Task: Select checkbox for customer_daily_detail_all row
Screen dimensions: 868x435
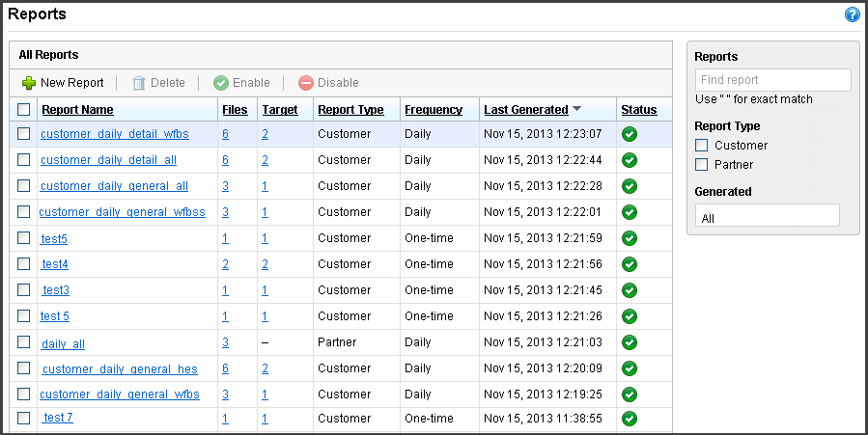Action: [24, 160]
